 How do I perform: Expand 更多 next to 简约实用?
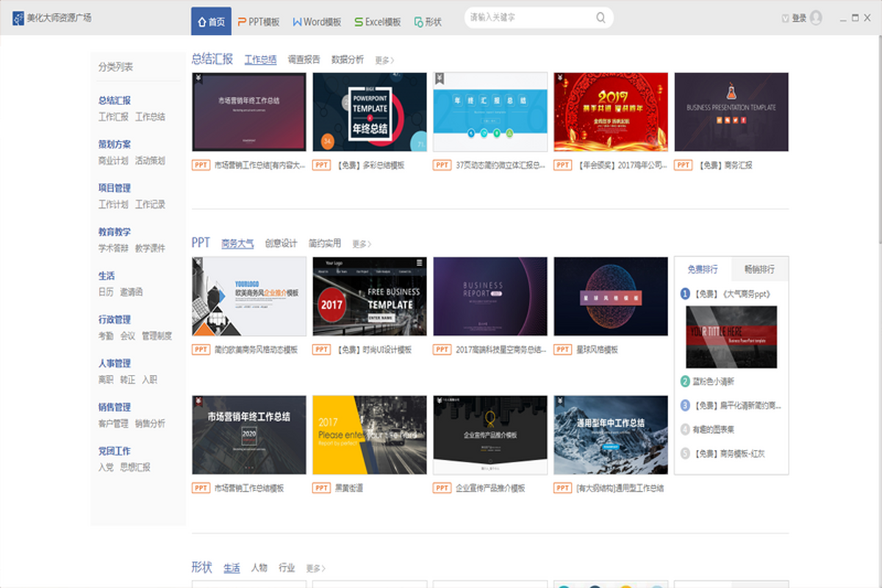tap(362, 244)
